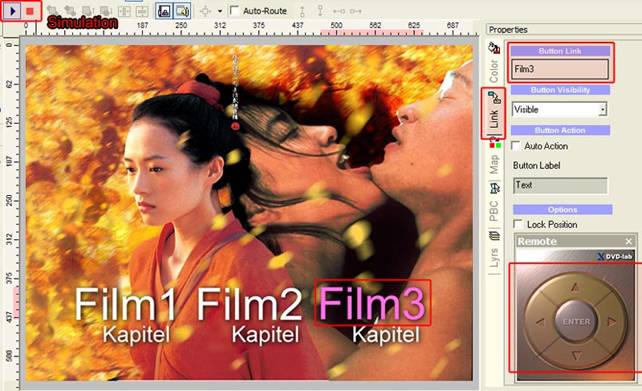Click the fourth greyed-out arrange icon in toolbar
Image resolution: width=642 pixels, height=391 pixels.
[x=106, y=11]
